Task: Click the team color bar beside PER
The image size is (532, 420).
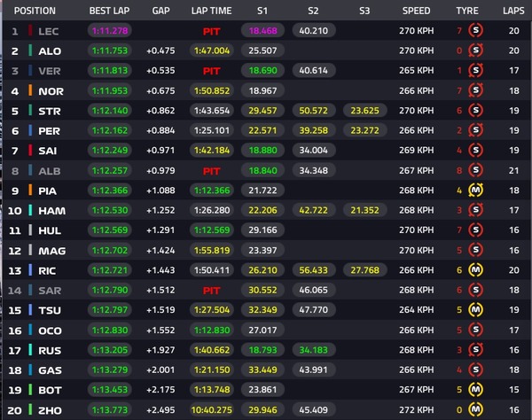Action: coord(31,130)
